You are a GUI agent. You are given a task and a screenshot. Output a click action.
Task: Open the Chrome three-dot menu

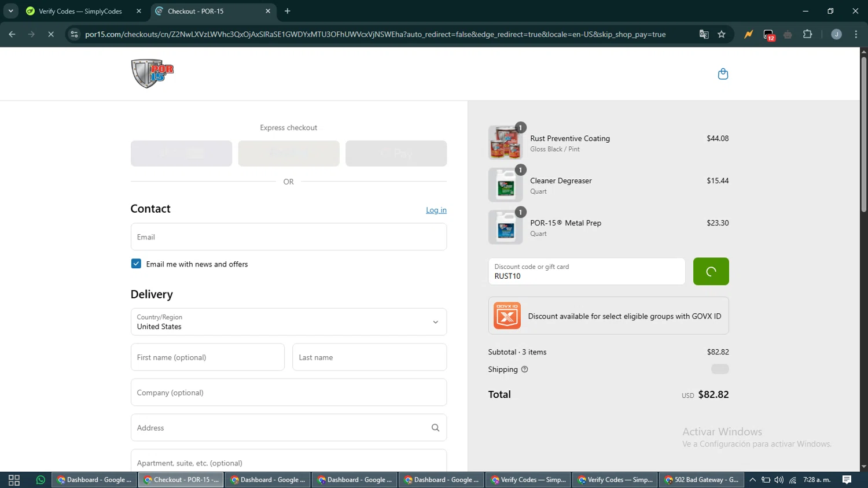(856, 35)
